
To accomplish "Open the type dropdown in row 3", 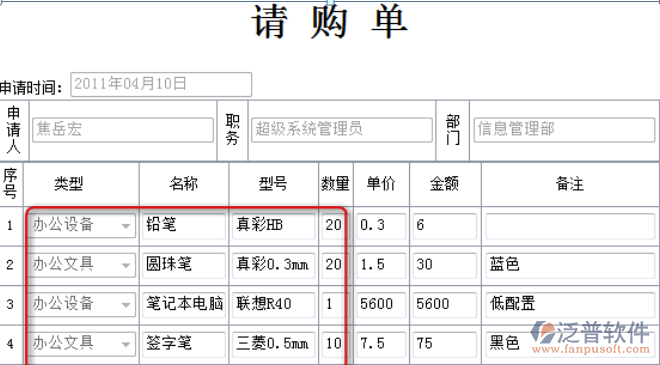I will coord(82,304).
